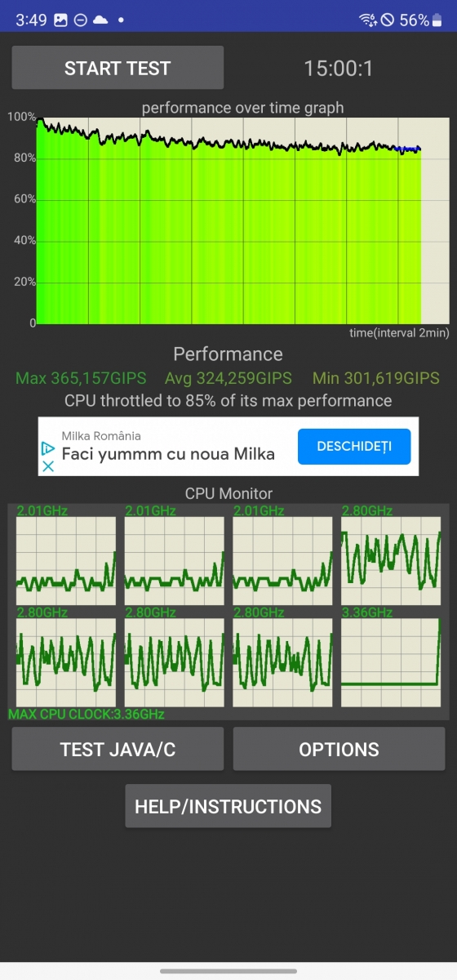The image size is (457, 980).
Task: Tap the performance over time graph
Action: (x=242, y=220)
